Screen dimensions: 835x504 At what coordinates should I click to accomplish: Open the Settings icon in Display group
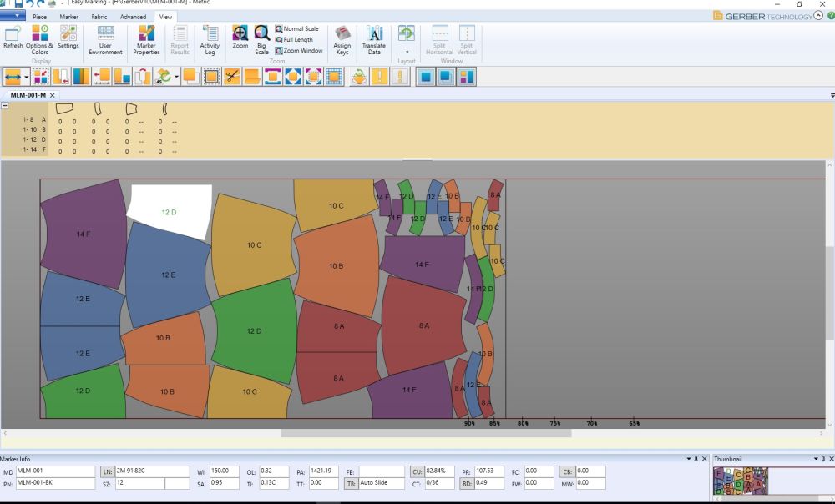[68, 38]
